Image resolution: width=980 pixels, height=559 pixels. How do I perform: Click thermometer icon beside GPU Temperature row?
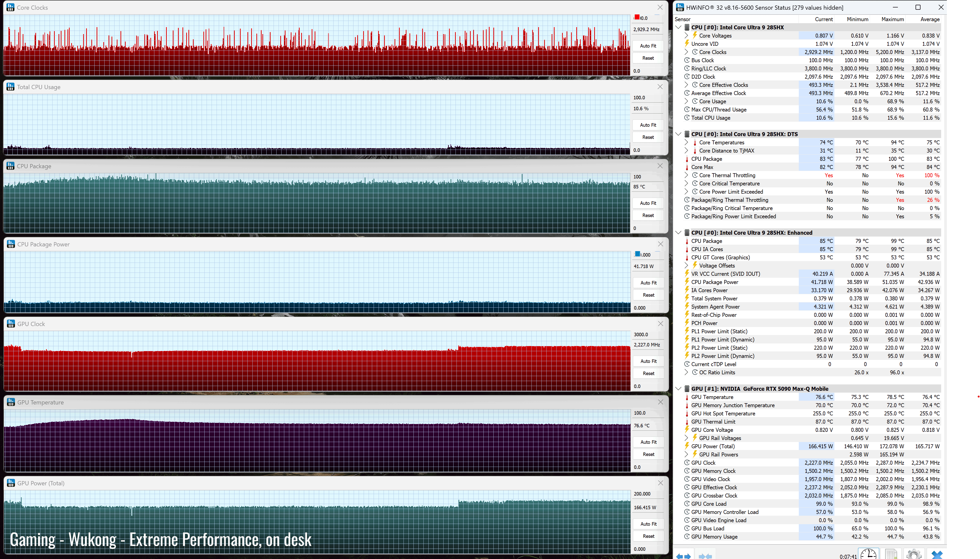(687, 397)
